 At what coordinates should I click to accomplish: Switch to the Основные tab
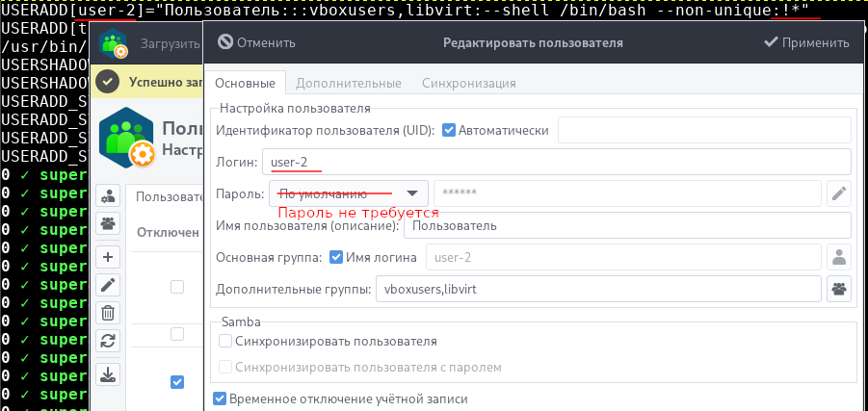click(x=245, y=84)
